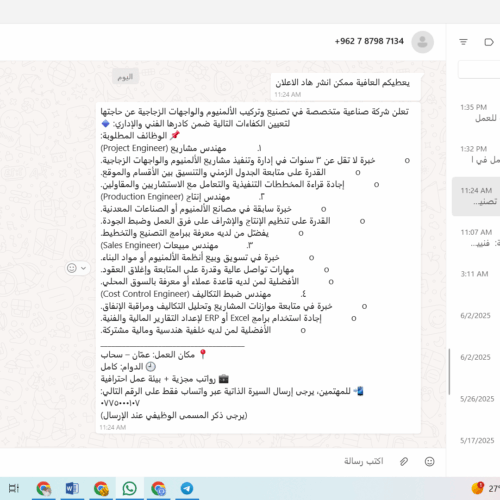Open WhatsApp from the taskbar
Viewport: 500px width, 500px height.
[129, 489]
